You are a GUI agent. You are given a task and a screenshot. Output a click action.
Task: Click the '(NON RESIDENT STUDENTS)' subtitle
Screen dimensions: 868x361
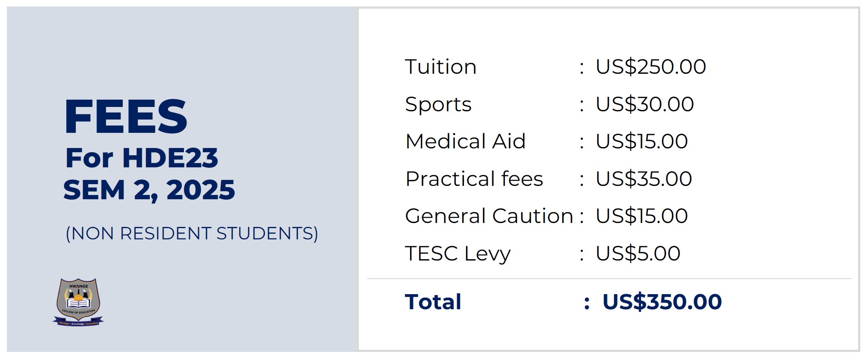coord(192,233)
